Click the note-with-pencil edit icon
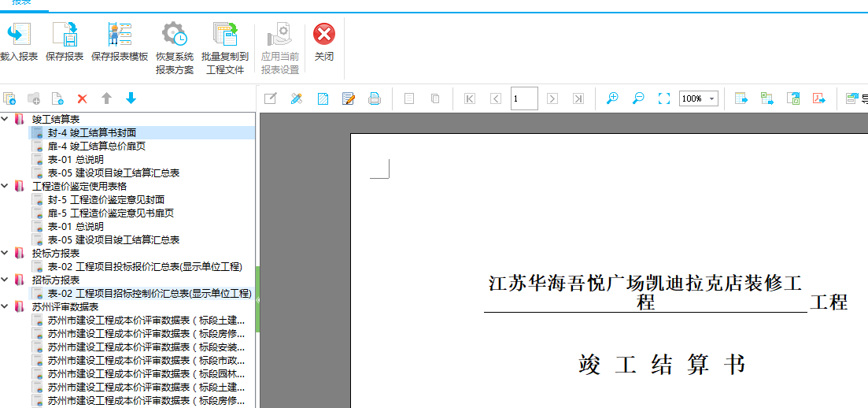The image size is (868, 408). [x=349, y=98]
